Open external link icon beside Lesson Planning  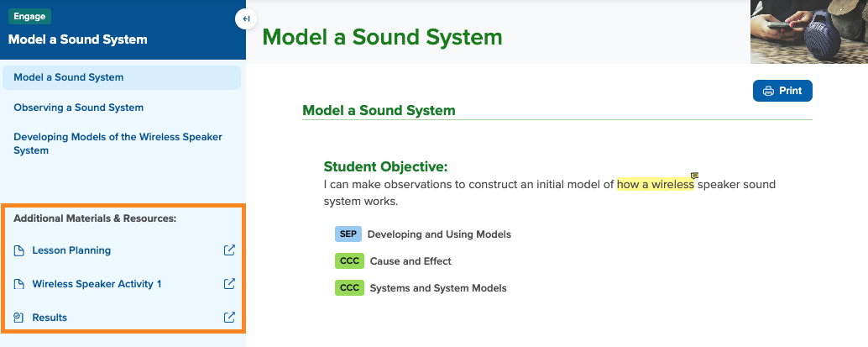pyautogui.click(x=229, y=250)
